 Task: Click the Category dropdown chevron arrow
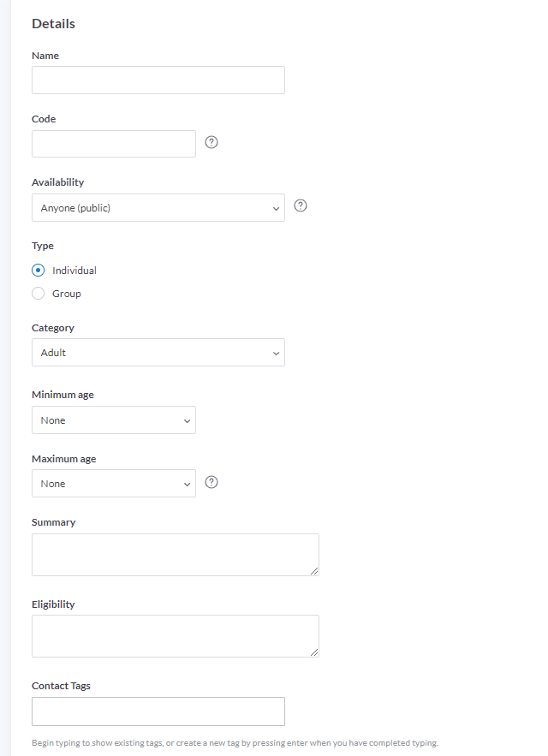[276, 354]
